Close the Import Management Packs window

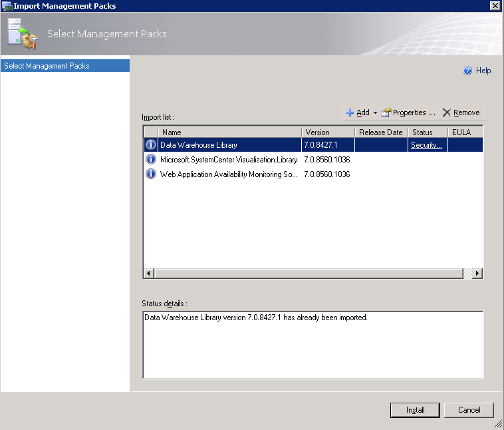tap(495, 6)
